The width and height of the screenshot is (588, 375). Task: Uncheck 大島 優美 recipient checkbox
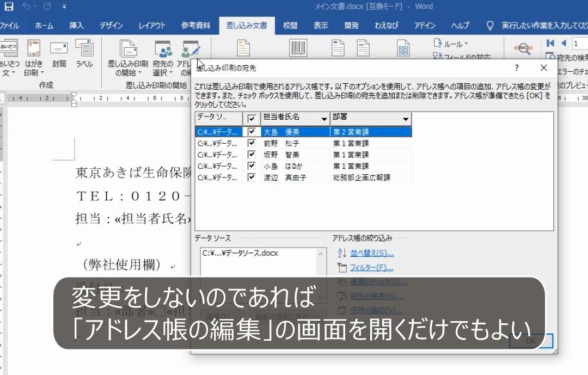click(x=251, y=131)
